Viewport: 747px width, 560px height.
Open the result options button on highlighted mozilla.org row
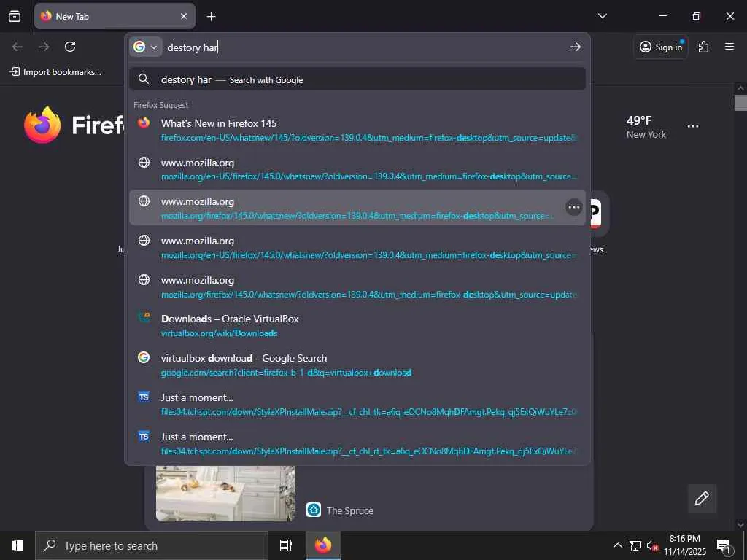coord(573,208)
